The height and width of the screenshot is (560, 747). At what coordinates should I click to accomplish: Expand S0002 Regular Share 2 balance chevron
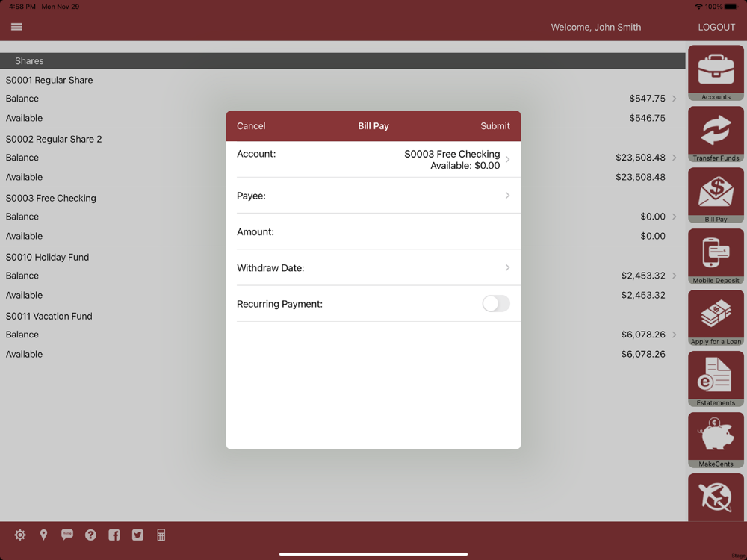coord(674,158)
